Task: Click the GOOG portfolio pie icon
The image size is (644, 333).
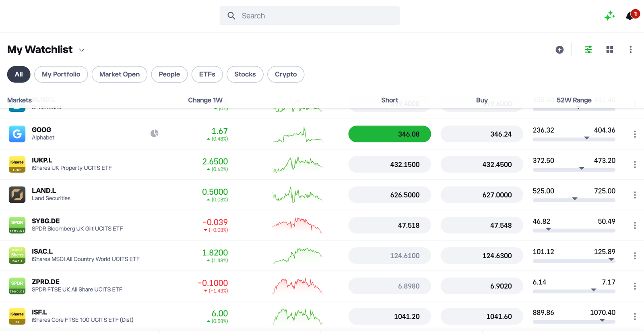Action: click(155, 133)
